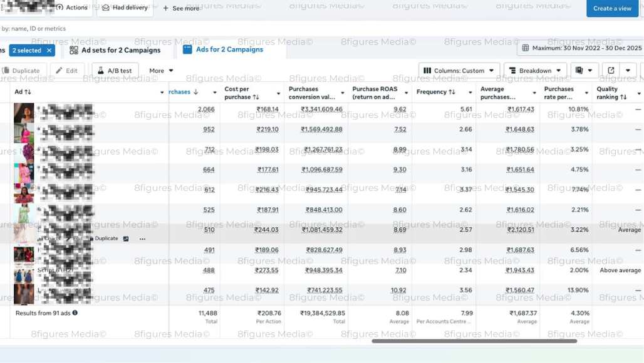The width and height of the screenshot is (644, 363).
Task: Sort by the Frequency column arrows
Action: tap(452, 92)
